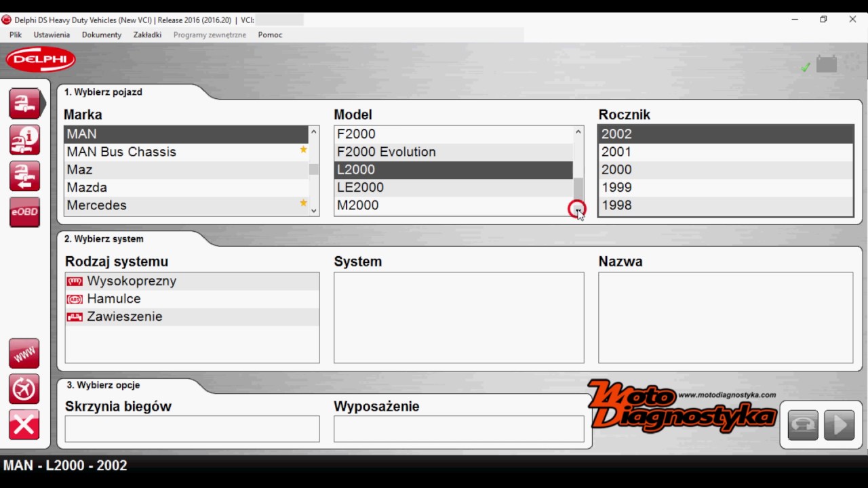The image size is (868, 488).
Task: Click the Skrzynia biegów field
Action: [192, 429]
